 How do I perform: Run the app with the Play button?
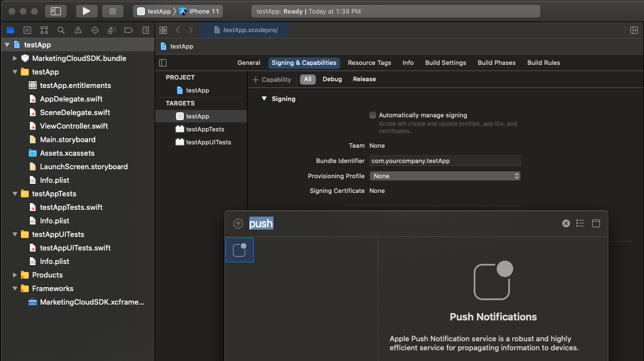tap(86, 11)
